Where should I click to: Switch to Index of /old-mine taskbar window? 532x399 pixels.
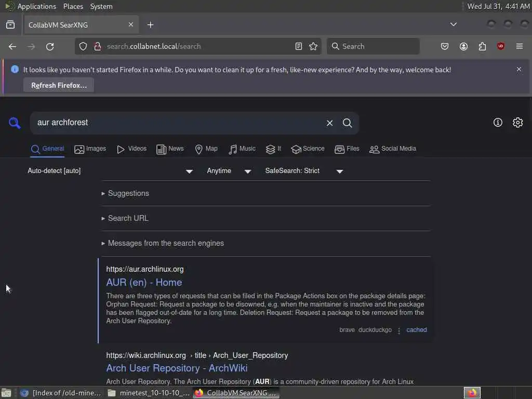[61, 393]
